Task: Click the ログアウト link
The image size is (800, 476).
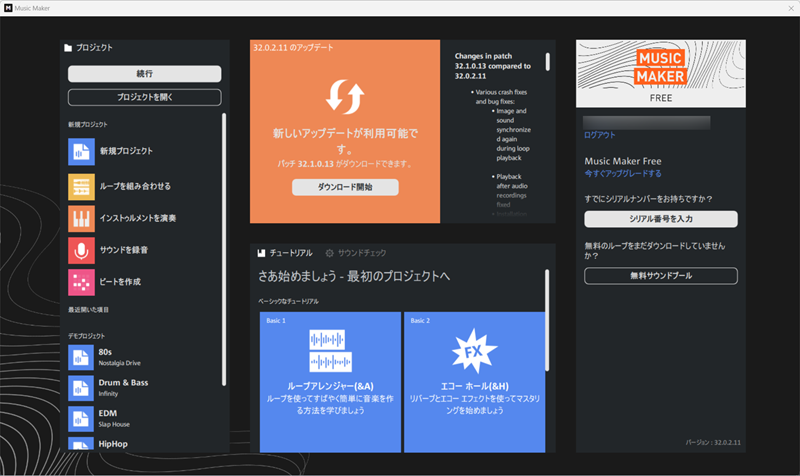Action: 599,135
